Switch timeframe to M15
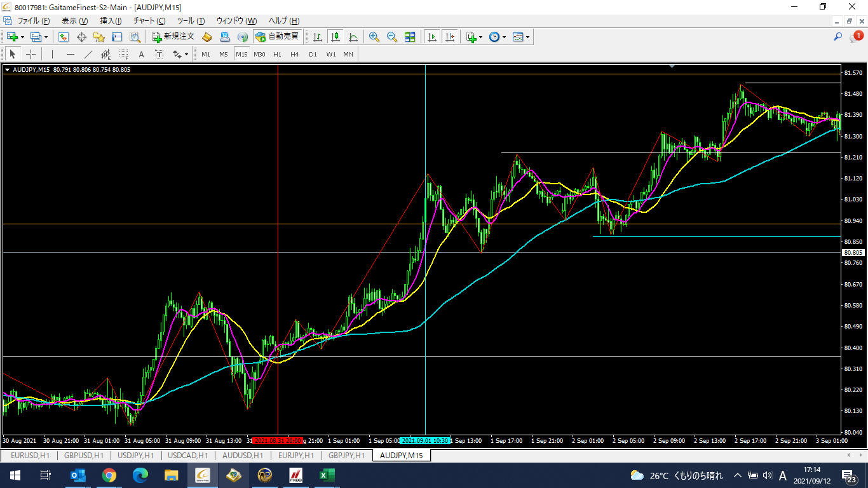Image resolution: width=868 pixels, height=488 pixels. pos(241,54)
